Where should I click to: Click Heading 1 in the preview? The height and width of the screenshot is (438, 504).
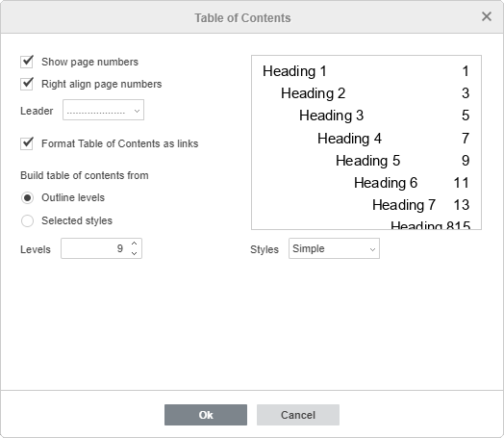click(294, 71)
